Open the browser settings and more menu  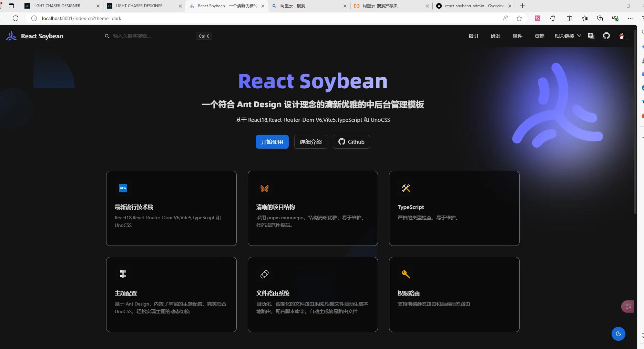coord(630,18)
